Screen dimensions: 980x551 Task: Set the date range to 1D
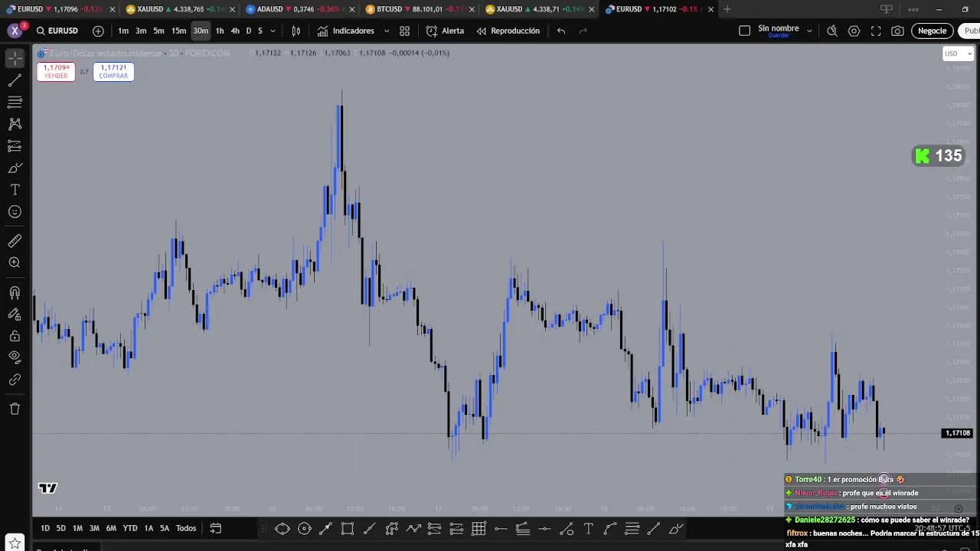point(45,528)
